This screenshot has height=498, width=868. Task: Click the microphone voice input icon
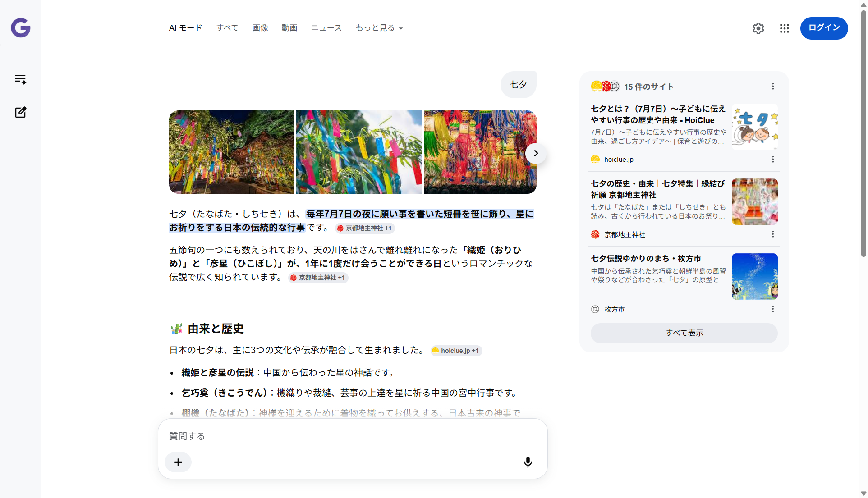[528, 462]
